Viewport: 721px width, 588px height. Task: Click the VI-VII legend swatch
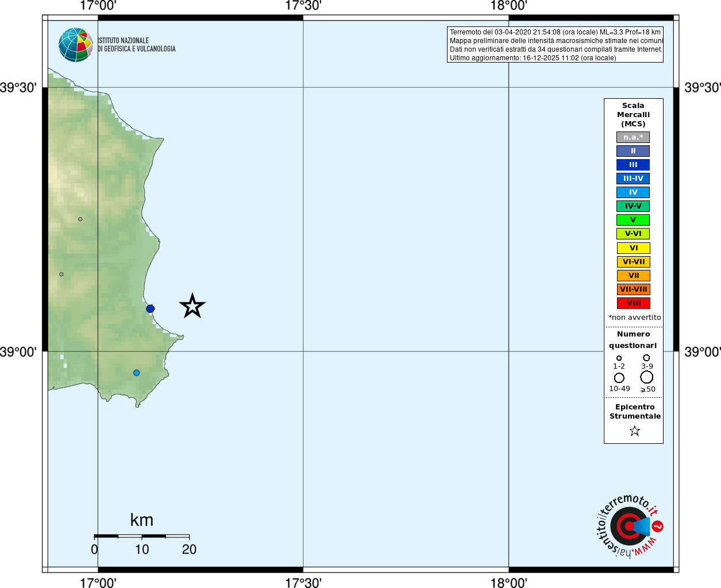634,262
